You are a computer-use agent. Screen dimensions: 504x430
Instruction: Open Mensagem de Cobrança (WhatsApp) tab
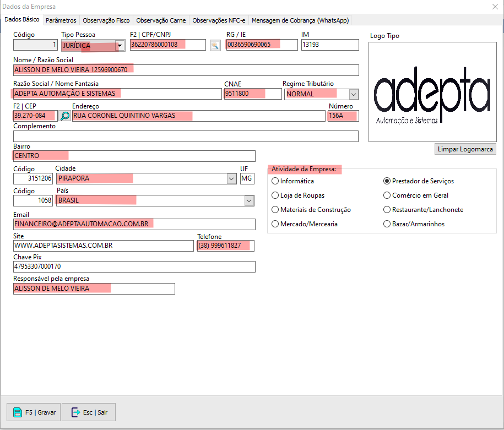[x=300, y=20]
